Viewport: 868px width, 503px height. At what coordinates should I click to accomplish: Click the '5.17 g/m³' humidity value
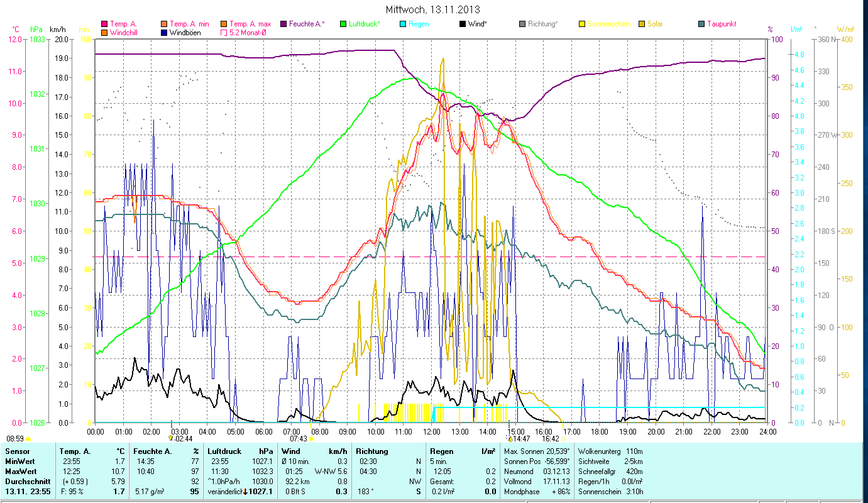pyautogui.click(x=149, y=492)
